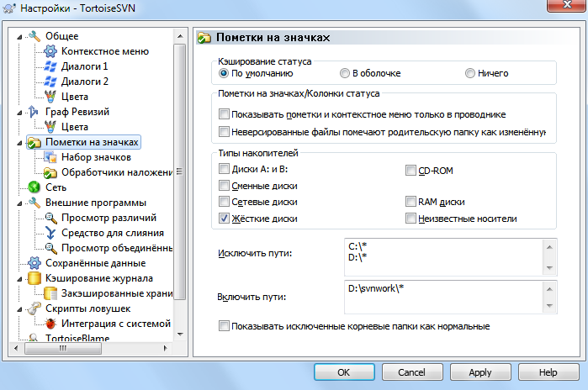Uncheck the Жёсткие диски checkbox
Screen dimensions: 588x390
tap(224, 218)
